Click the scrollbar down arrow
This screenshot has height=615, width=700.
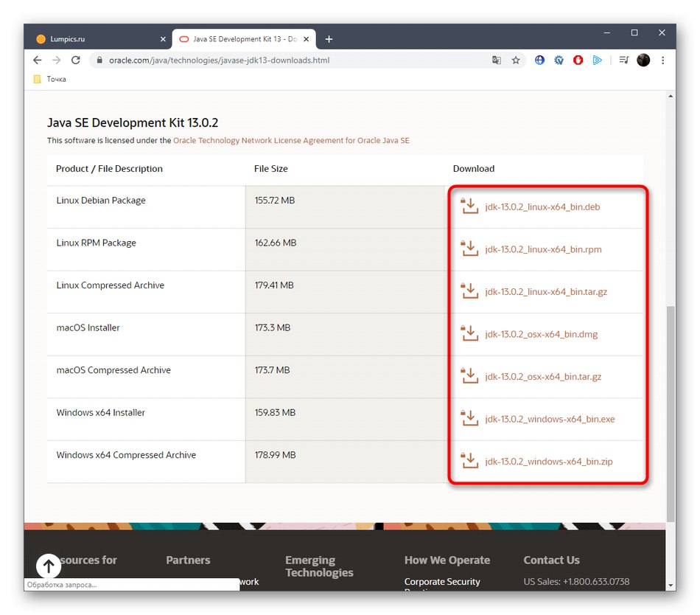point(670,586)
